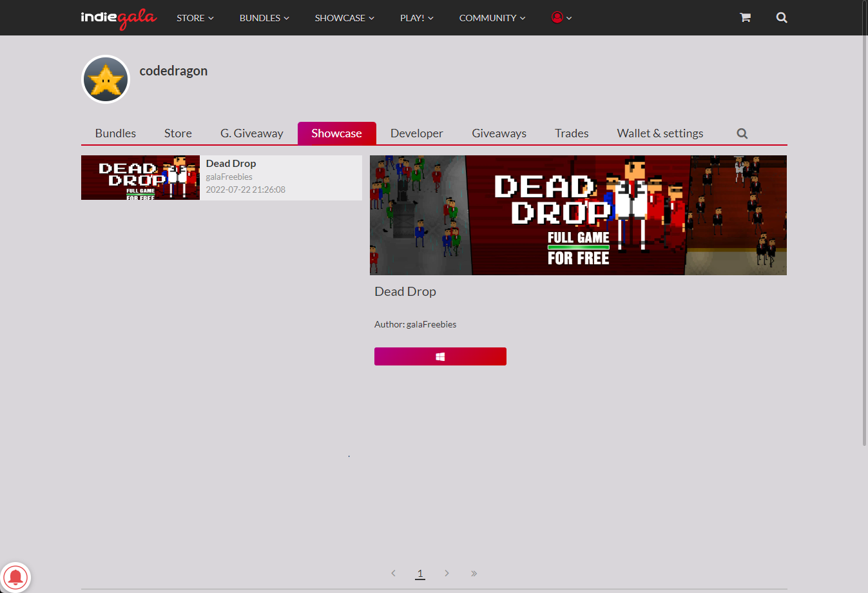
Task: Click the profile tabs search icon
Action: 742,133
